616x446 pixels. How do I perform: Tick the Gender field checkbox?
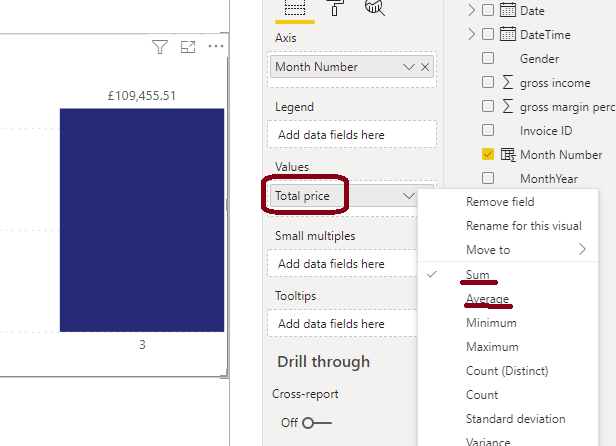488,58
